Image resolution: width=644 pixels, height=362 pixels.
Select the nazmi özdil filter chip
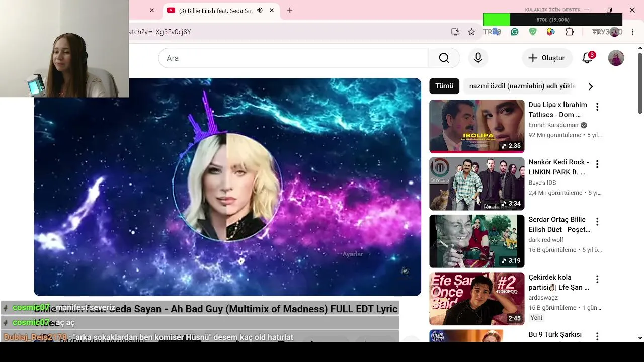coord(521,86)
